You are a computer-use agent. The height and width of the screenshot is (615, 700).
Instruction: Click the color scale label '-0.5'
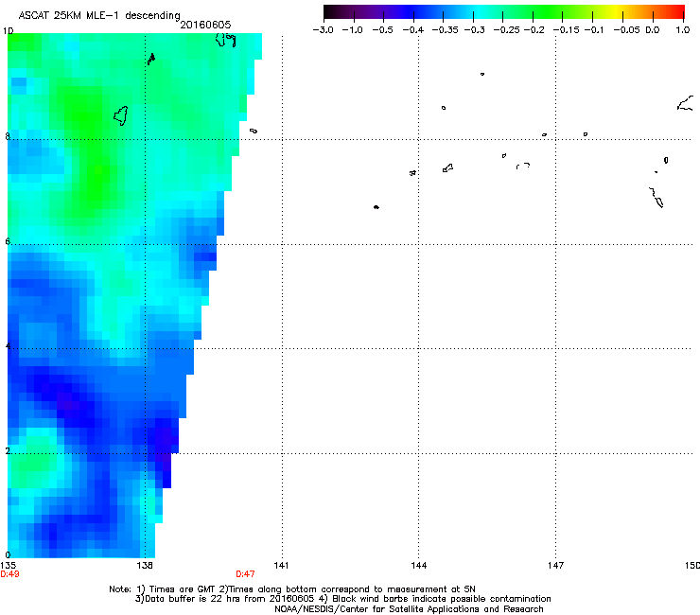[x=382, y=30]
